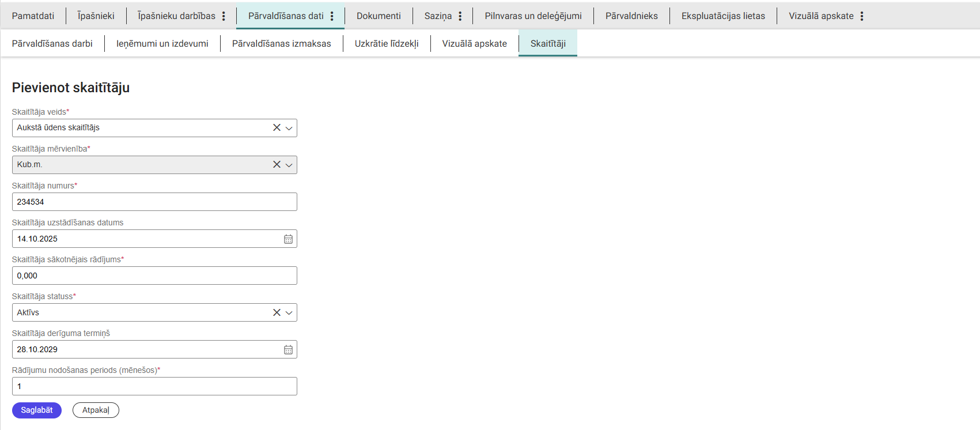Go to the Pamatdati tab

pos(33,16)
